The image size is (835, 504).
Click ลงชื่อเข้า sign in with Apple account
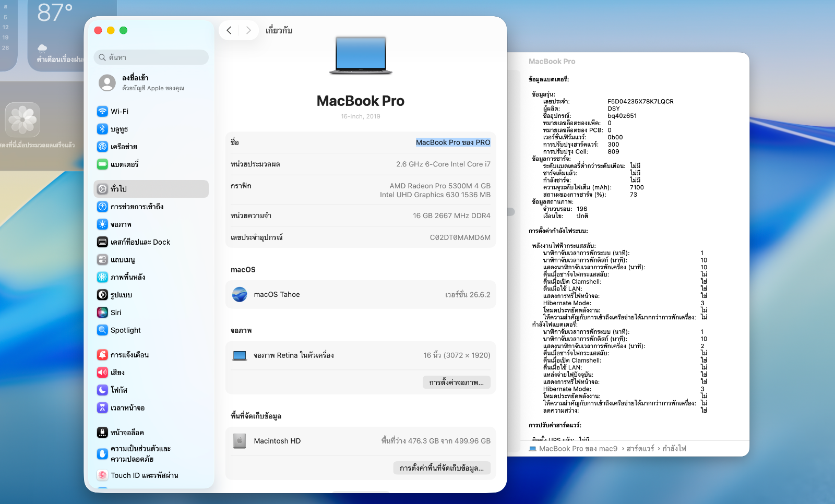pos(135,78)
